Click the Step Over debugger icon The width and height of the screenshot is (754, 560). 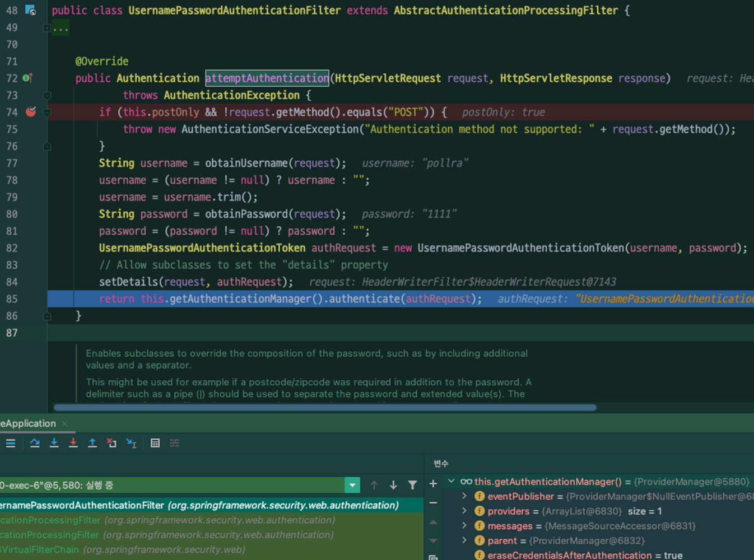(35, 443)
